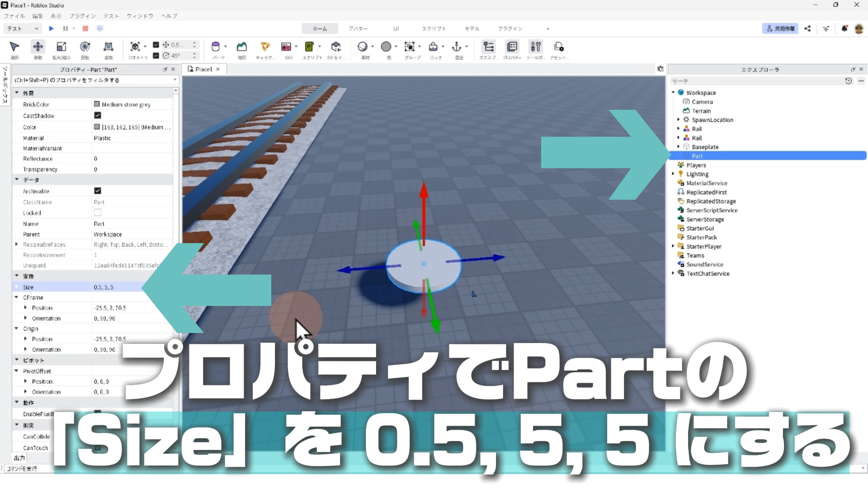Toggle the Archivable checkbox
This screenshot has width=868, height=488.
[98, 191]
